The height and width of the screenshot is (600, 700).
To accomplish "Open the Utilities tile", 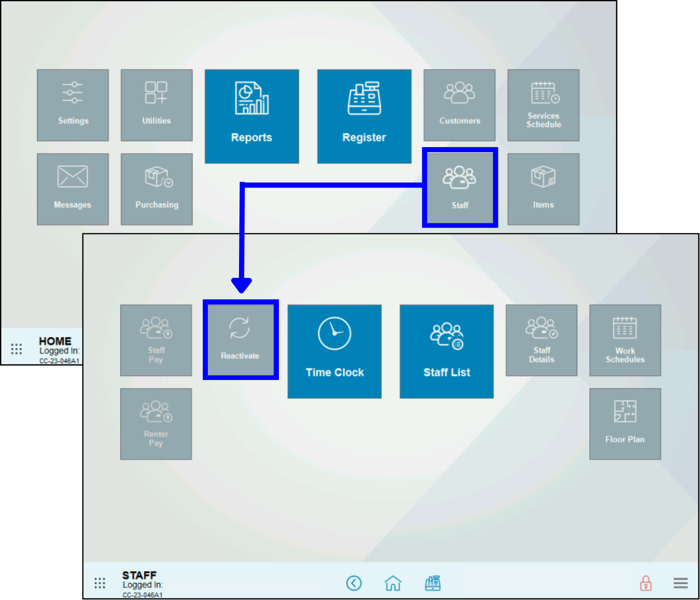I will 157,105.
